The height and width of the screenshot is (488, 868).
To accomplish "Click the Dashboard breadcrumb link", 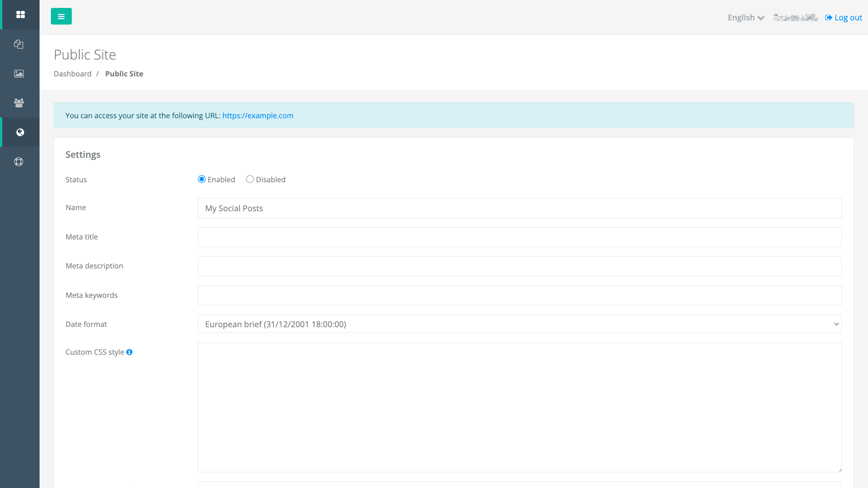I will pos(72,74).
